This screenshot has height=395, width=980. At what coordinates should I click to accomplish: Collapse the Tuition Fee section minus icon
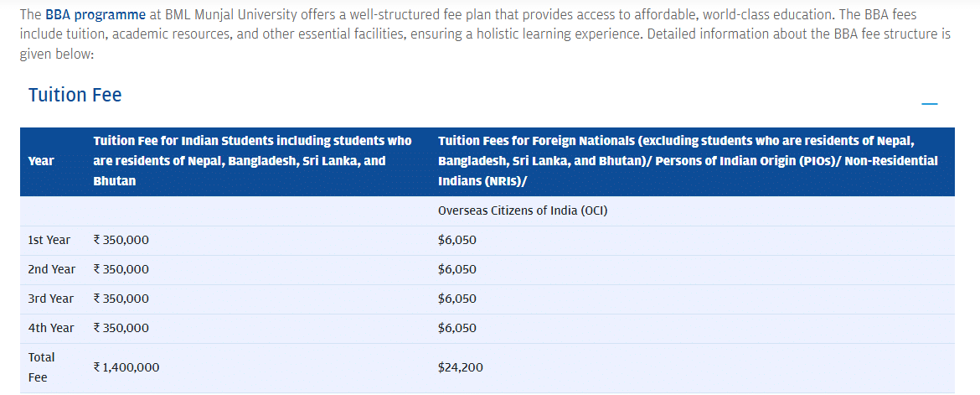pyautogui.click(x=929, y=104)
